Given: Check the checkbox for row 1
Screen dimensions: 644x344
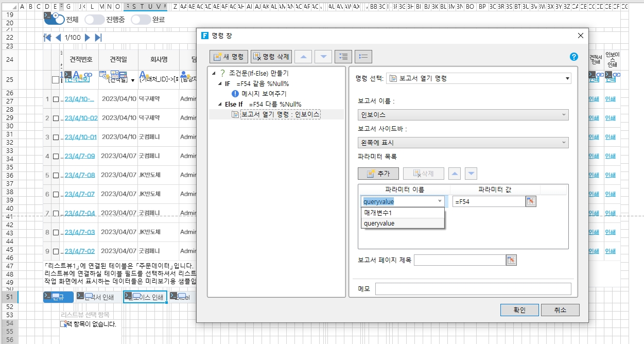Looking at the screenshot, I should [56, 99].
